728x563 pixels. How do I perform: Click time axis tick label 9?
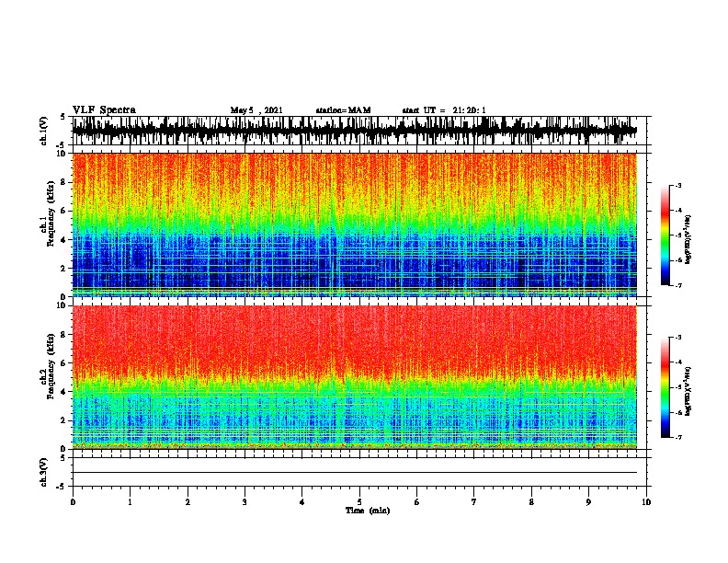(588, 502)
